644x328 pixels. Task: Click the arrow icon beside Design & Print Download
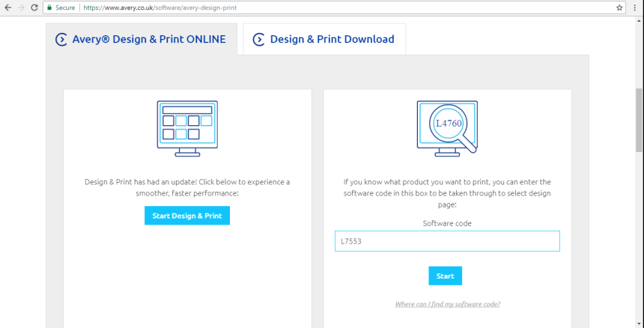259,40
